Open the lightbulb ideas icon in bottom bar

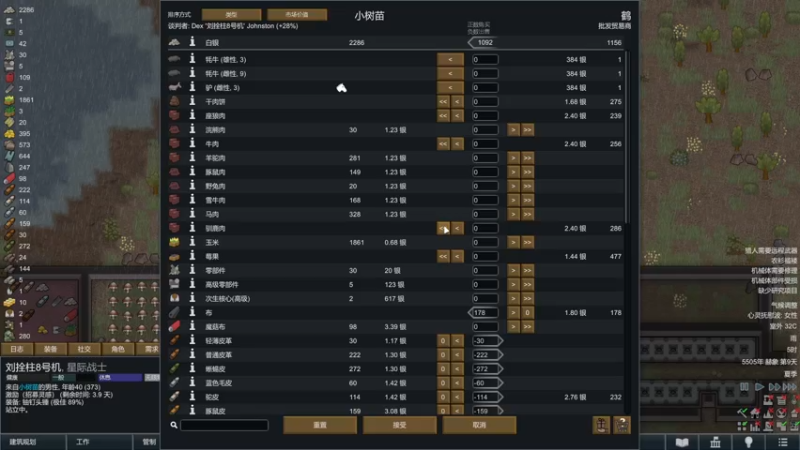pos(748,442)
